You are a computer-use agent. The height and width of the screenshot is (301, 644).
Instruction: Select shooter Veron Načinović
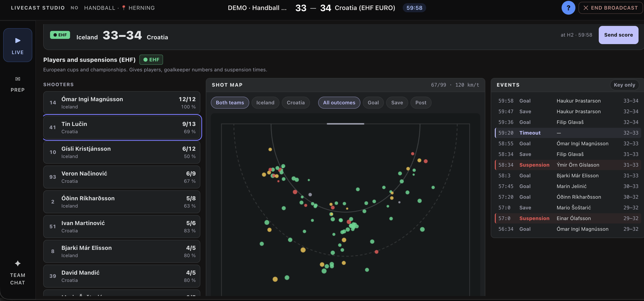coord(122,177)
